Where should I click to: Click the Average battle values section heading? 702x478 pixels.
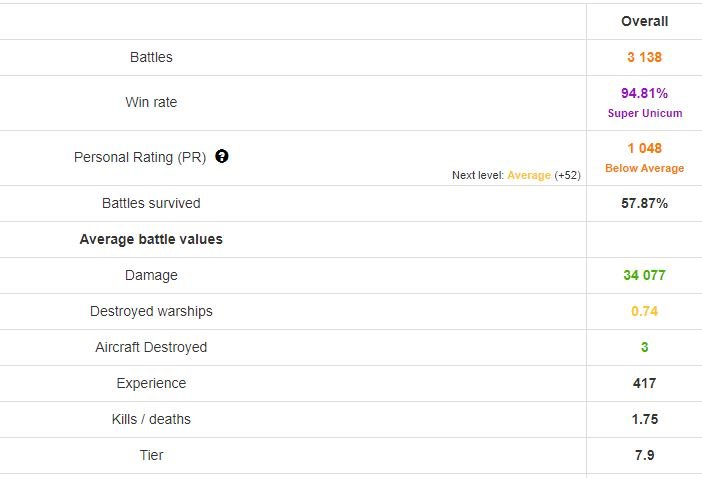pos(151,239)
